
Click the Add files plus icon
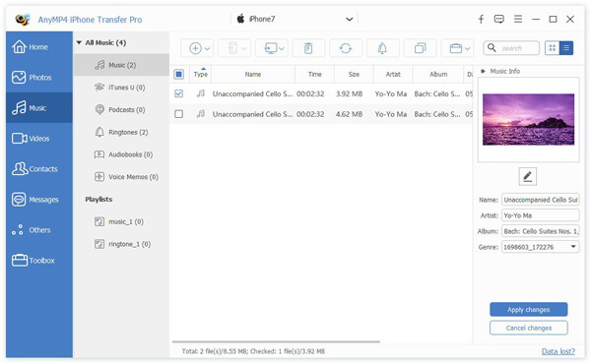(x=195, y=48)
